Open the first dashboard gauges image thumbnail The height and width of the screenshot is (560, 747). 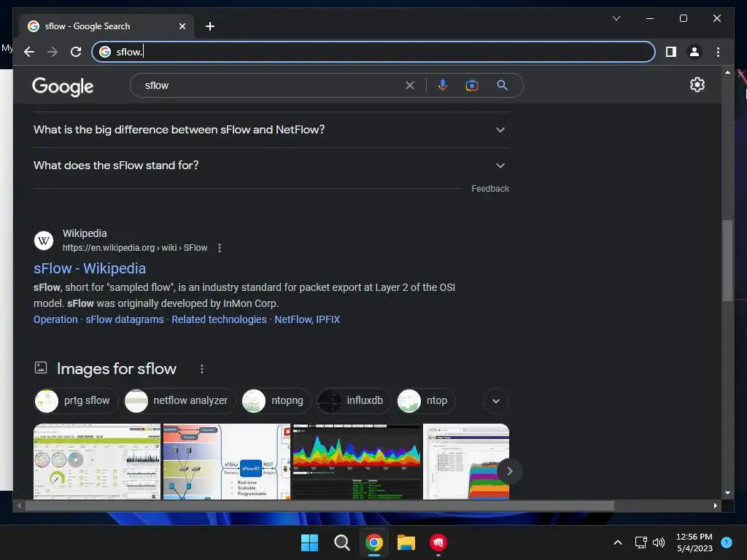pyautogui.click(x=97, y=462)
